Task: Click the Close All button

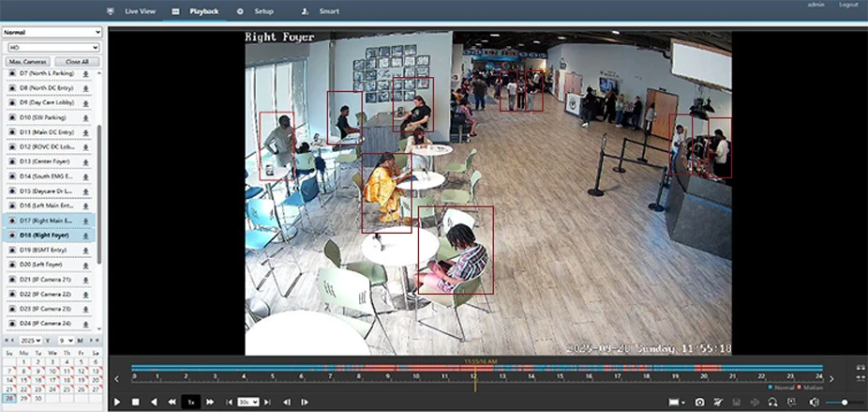Action: 77,61
